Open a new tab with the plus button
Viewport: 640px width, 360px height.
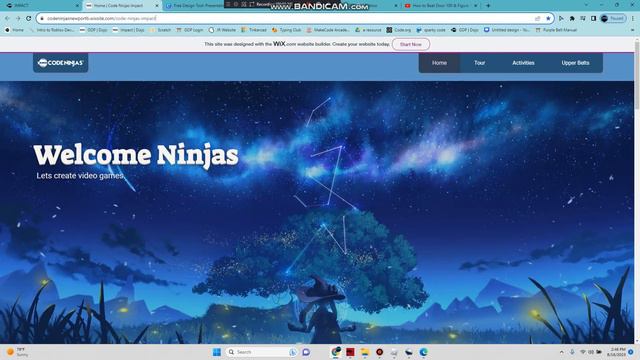click(x=488, y=6)
